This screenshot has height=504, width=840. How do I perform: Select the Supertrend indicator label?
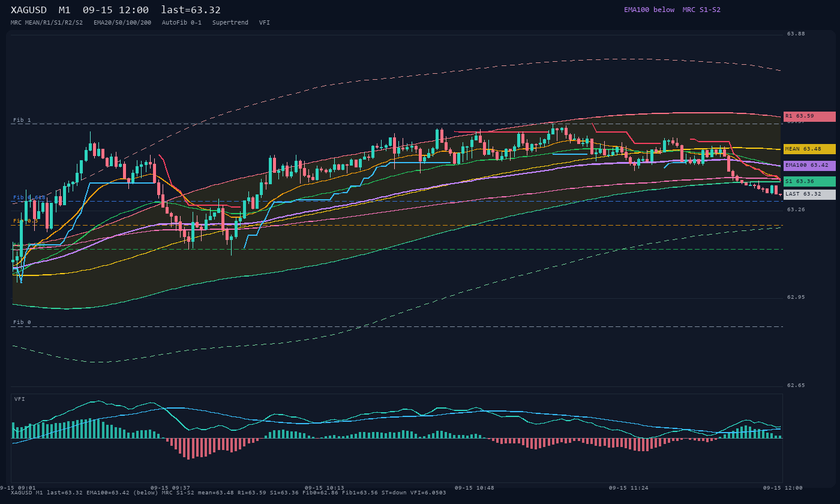coord(230,23)
